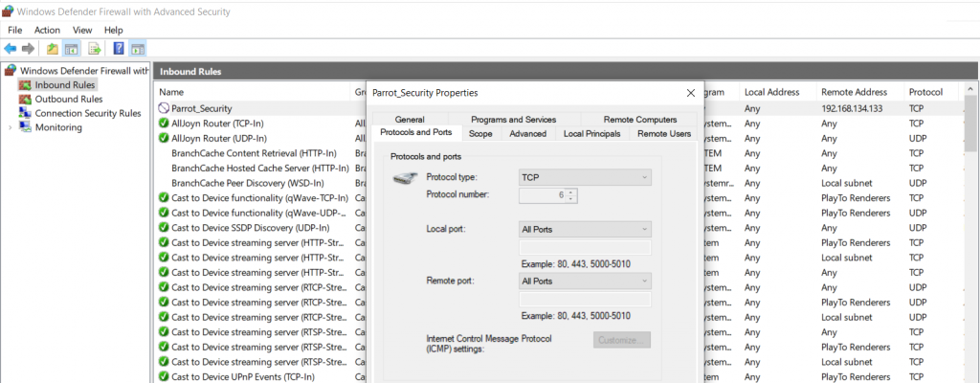Open the View menu
This screenshot has height=383, width=980.
pyautogui.click(x=82, y=30)
